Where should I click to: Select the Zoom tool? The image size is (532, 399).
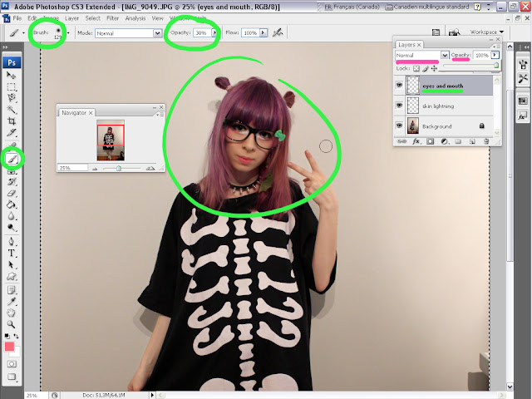11,324
